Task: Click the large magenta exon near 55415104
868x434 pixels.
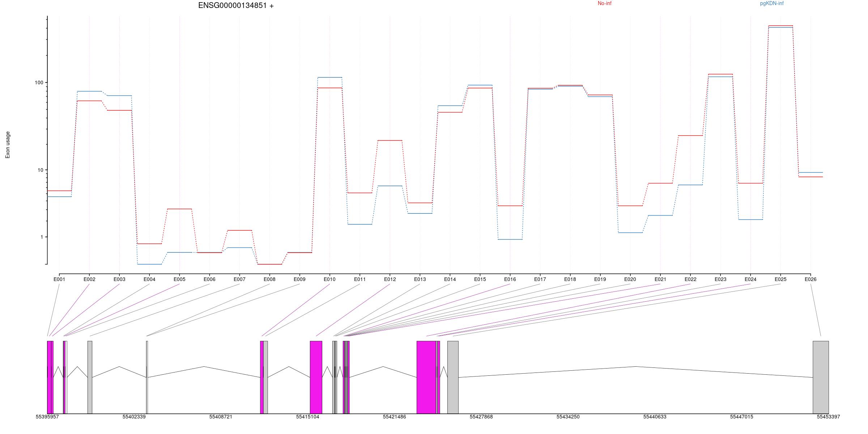Action: [x=316, y=377]
